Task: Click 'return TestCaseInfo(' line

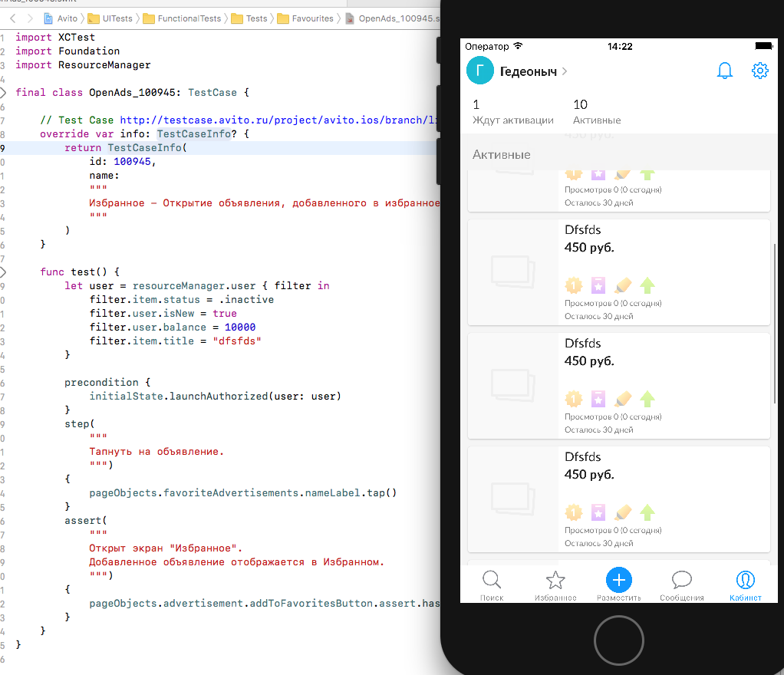Action: point(126,147)
